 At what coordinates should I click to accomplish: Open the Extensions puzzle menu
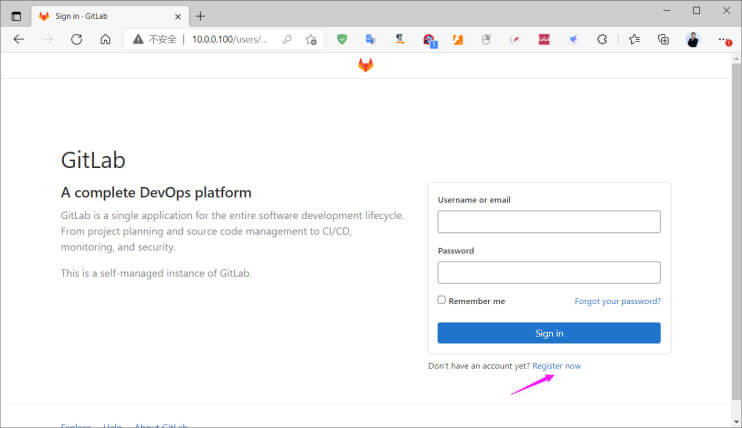pyautogui.click(x=602, y=40)
